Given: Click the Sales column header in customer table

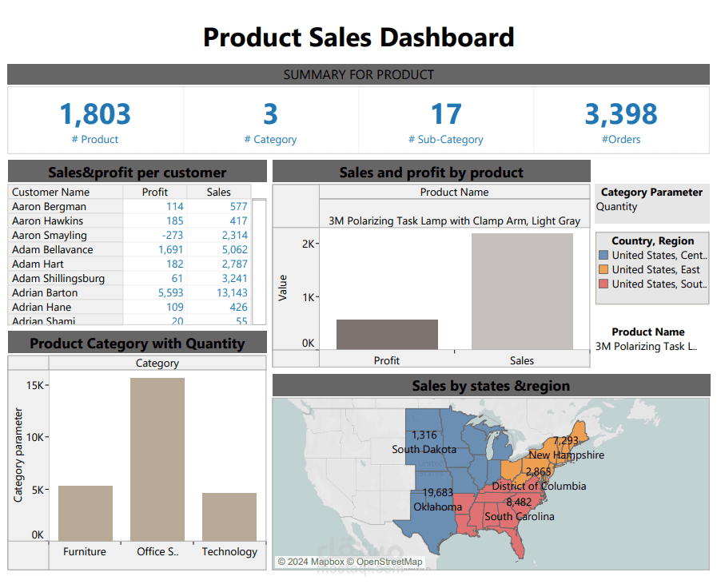Looking at the screenshot, I should point(219,193).
